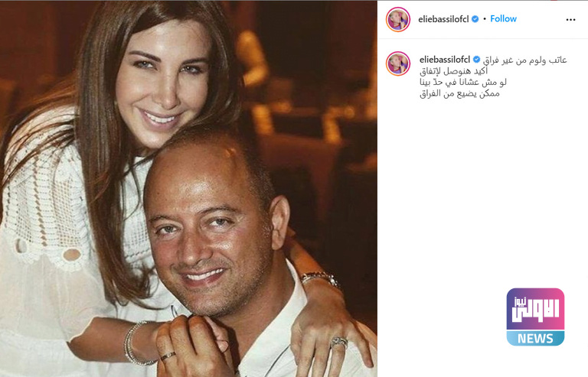Select the caption line 'لو مش عشانا في حدّ بينا'
The image size is (588, 377).
pos(463,82)
